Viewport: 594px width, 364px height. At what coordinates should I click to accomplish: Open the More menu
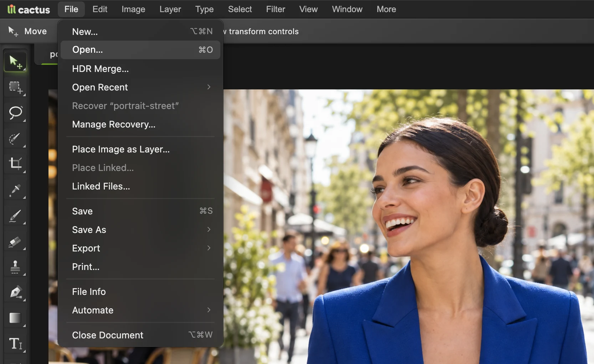[386, 9]
